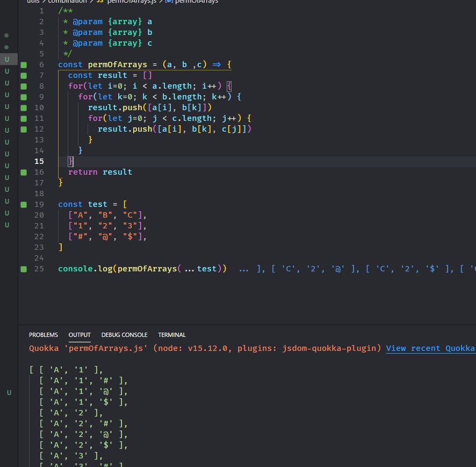Click the Quokka coverage square on line 16
Image resolution: width=476 pixels, height=467 pixels.
24,172
